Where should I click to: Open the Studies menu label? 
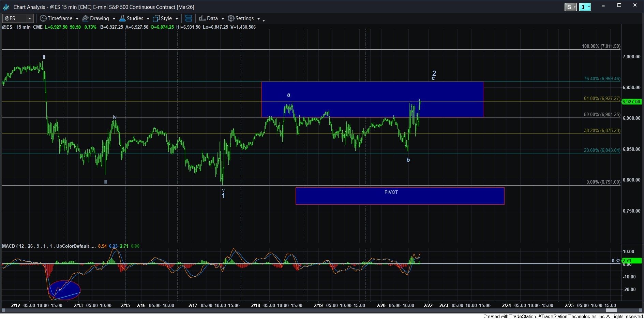135,18
